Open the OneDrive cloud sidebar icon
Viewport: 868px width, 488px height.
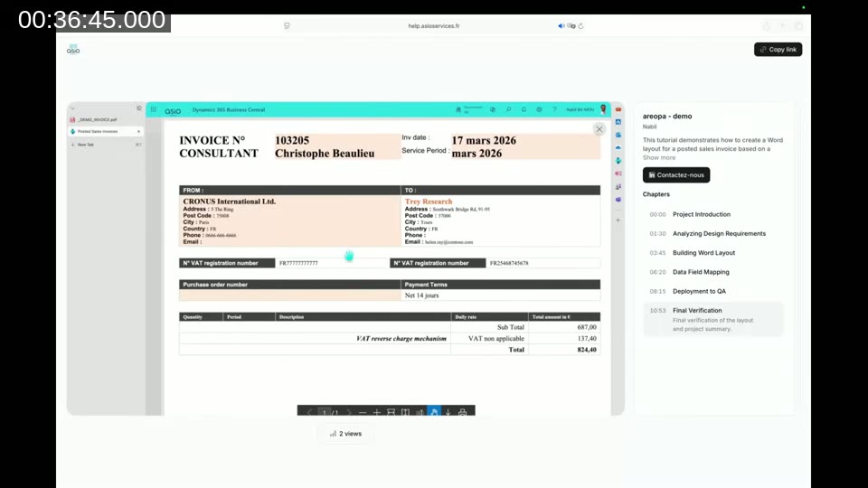tap(618, 147)
